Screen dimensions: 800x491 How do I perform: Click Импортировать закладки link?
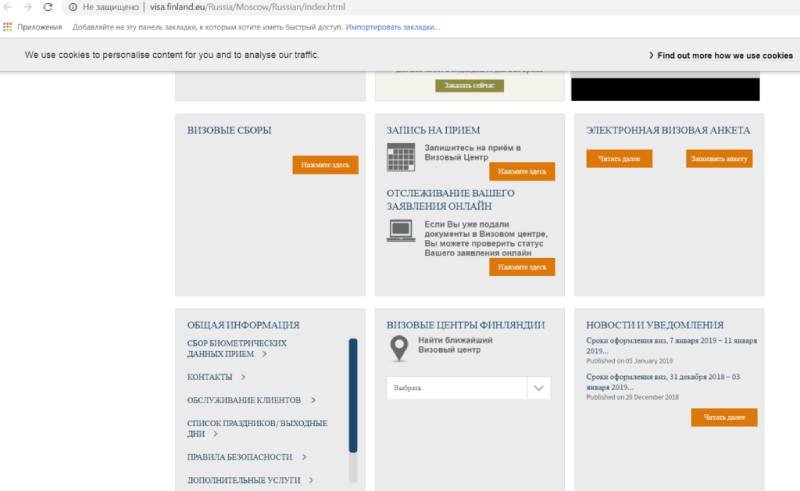tap(392, 27)
